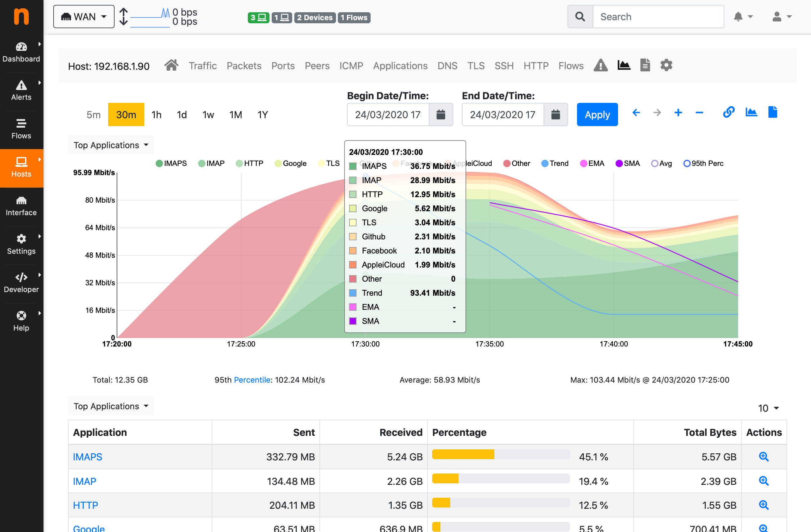Select the 1h time range
Viewport: 811px width, 532px height.
pos(157,115)
